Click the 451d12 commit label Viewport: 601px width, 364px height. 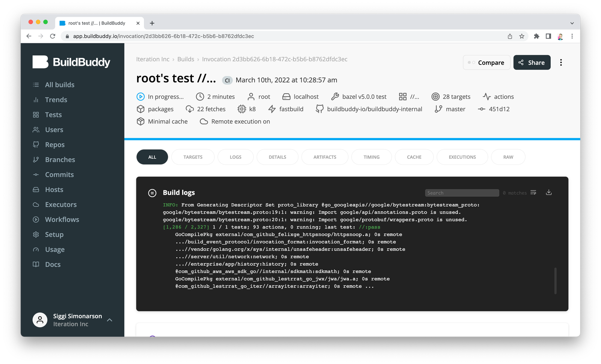tap(499, 109)
